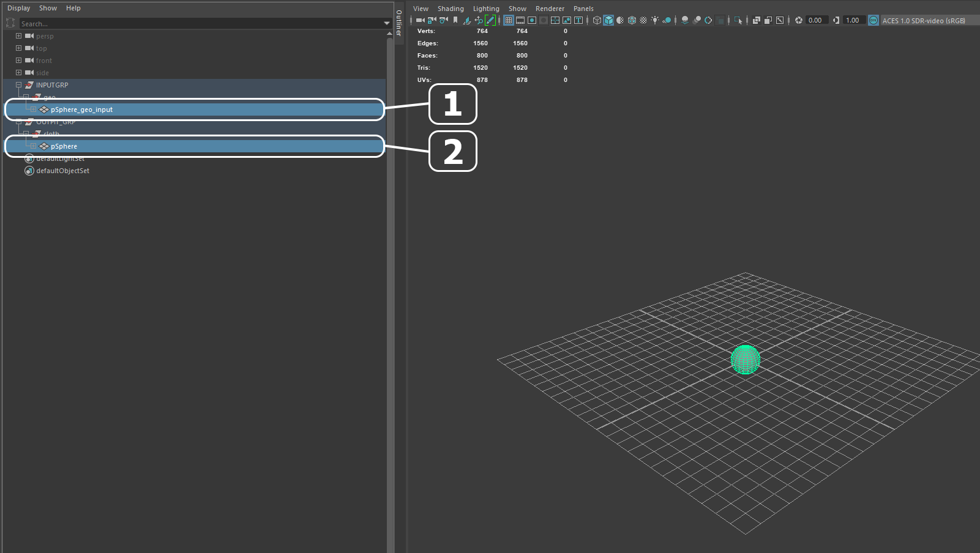Image resolution: width=980 pixels, height=553 pixels.
Task: Toggle the Safe Title icon
Action: (578, 20)
